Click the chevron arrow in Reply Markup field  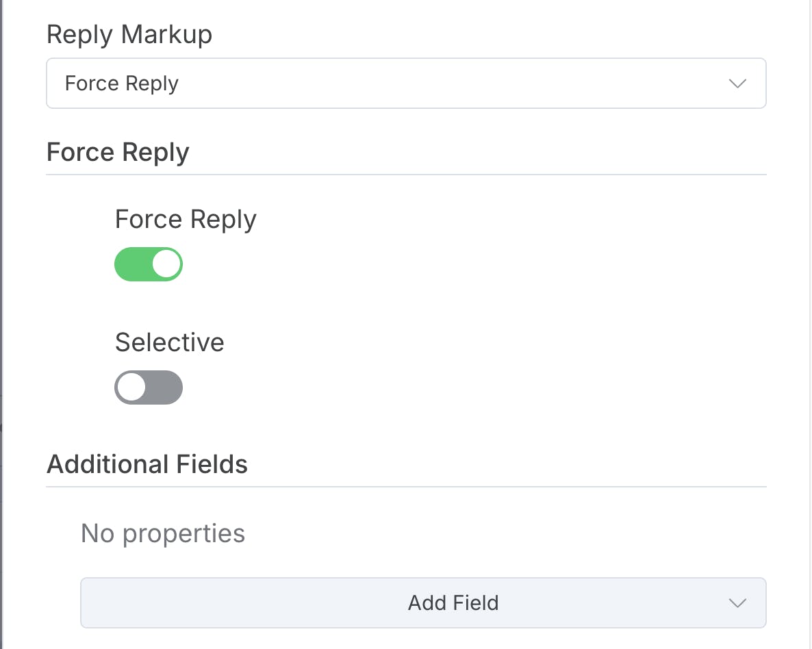[x=737, y=84]
